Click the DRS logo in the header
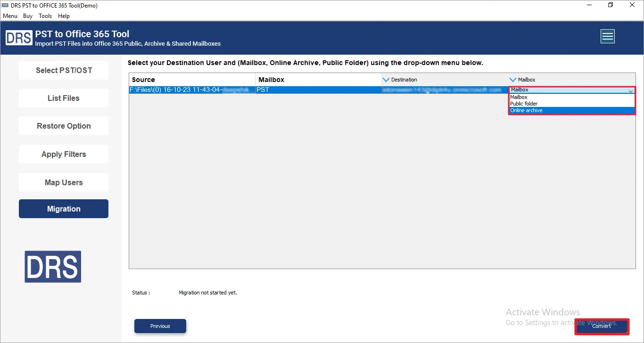The image size is (644, 343). tap(19, 37)
